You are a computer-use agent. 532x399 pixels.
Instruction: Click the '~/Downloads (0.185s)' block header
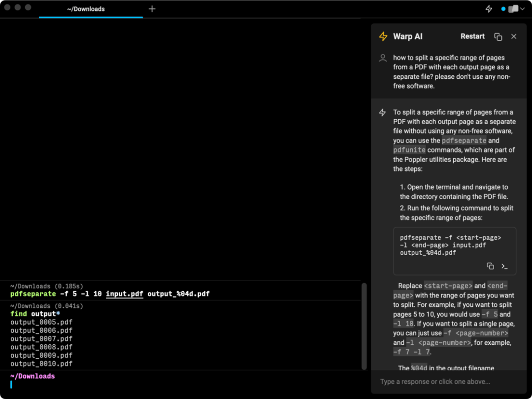46,286
